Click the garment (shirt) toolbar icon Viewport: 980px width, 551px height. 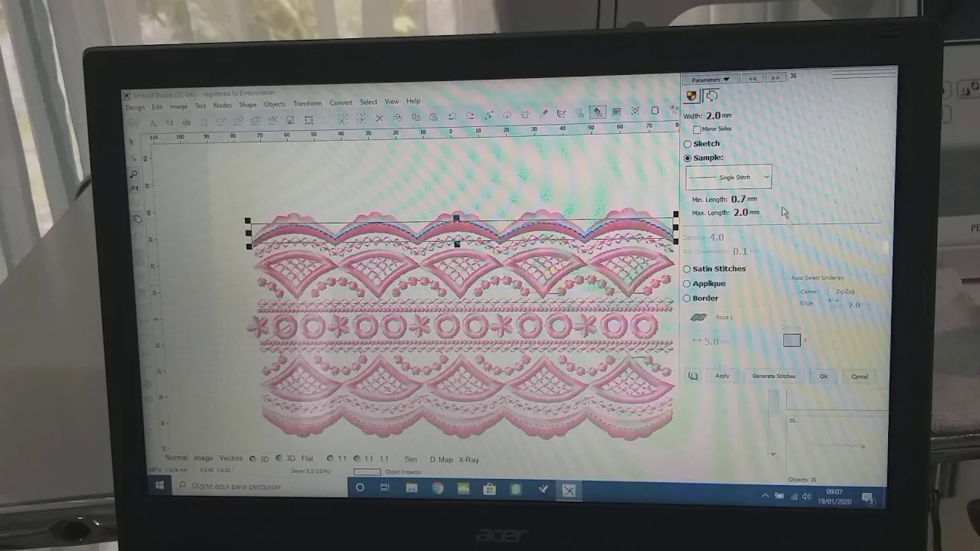[x=525, y=115]
